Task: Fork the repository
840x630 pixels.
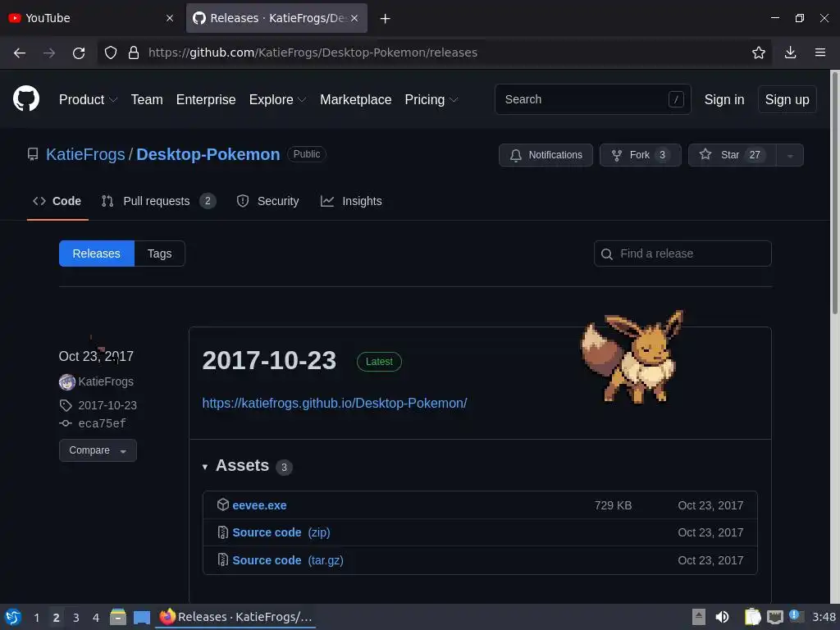Action: tap(640, 155)
